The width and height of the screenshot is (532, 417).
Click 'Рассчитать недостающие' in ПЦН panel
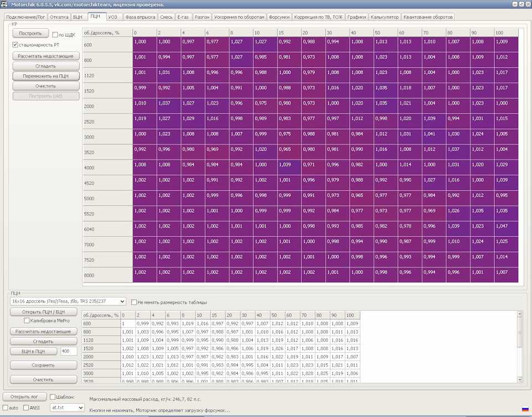tap(43, 331)
